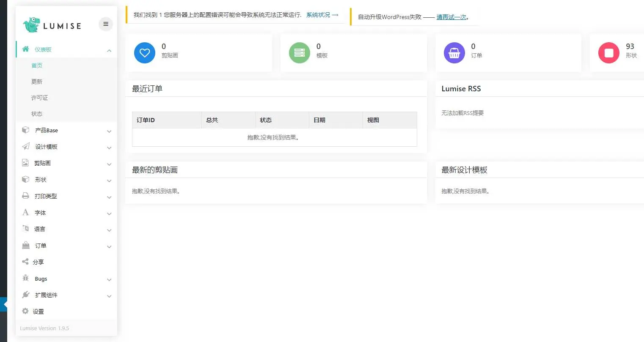
Task: Click the purple basket 订单 stat icon
Action: (454, 53)
